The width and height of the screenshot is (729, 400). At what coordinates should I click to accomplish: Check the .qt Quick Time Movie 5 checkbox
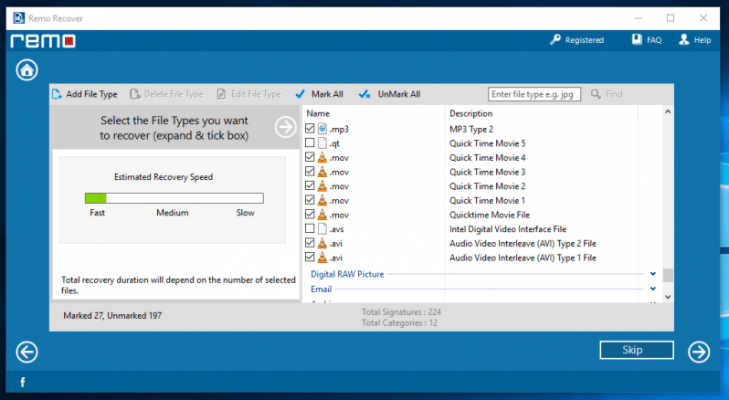pyautogui.click(x=310, y=143)
